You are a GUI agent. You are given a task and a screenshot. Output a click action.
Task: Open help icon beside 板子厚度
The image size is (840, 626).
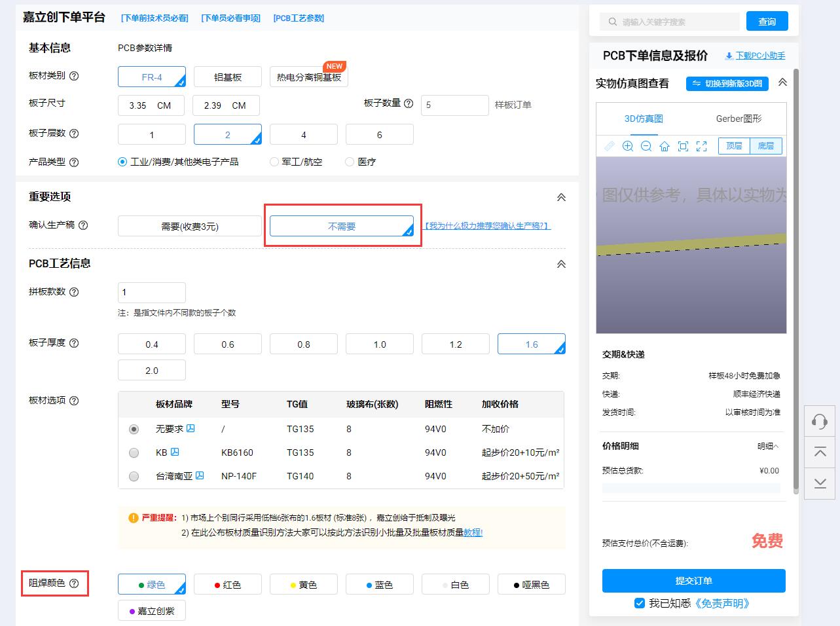[x=74, y=343]
